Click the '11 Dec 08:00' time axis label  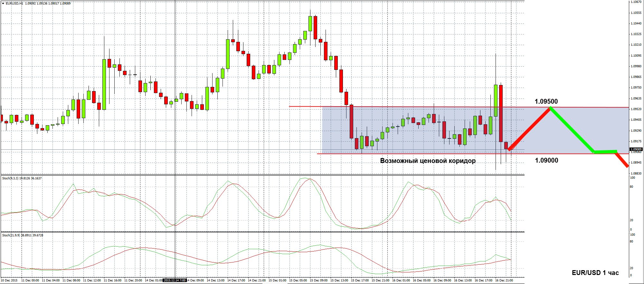click(71, 280)
